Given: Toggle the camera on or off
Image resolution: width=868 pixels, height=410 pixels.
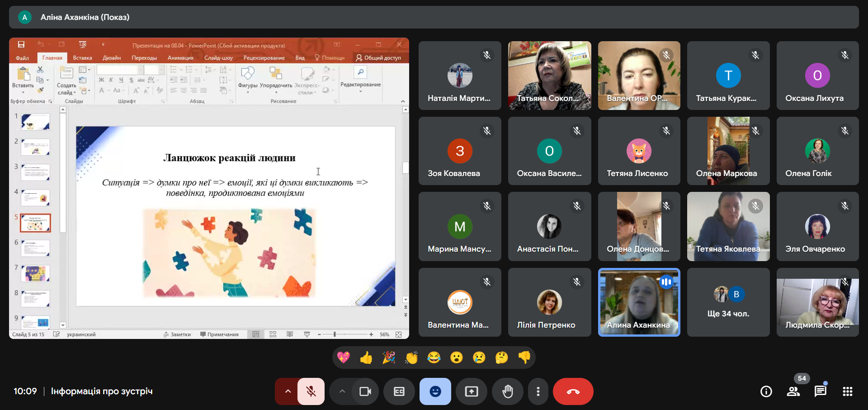Looking at the screenshot, I should [365, 391].
